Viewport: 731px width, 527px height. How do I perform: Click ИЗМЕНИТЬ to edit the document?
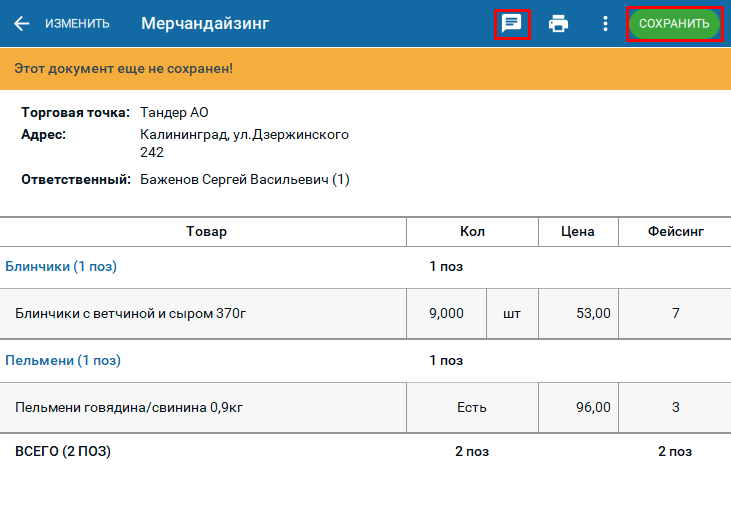point(77,23)
